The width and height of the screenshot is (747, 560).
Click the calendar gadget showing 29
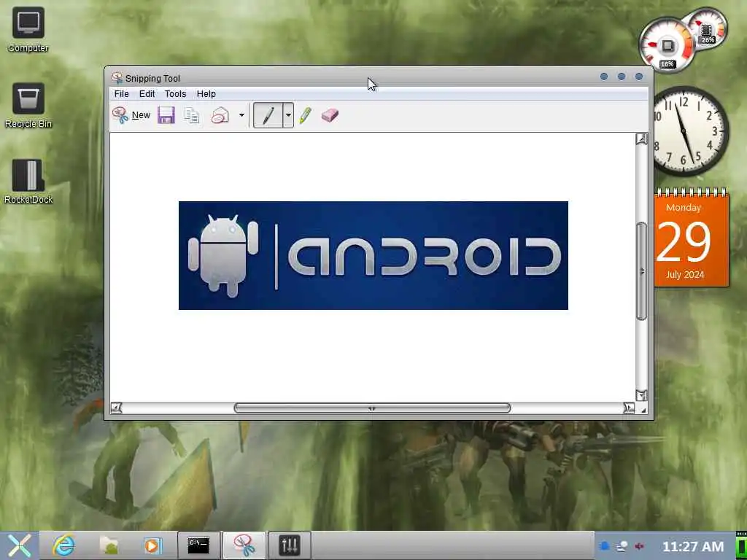692,238
